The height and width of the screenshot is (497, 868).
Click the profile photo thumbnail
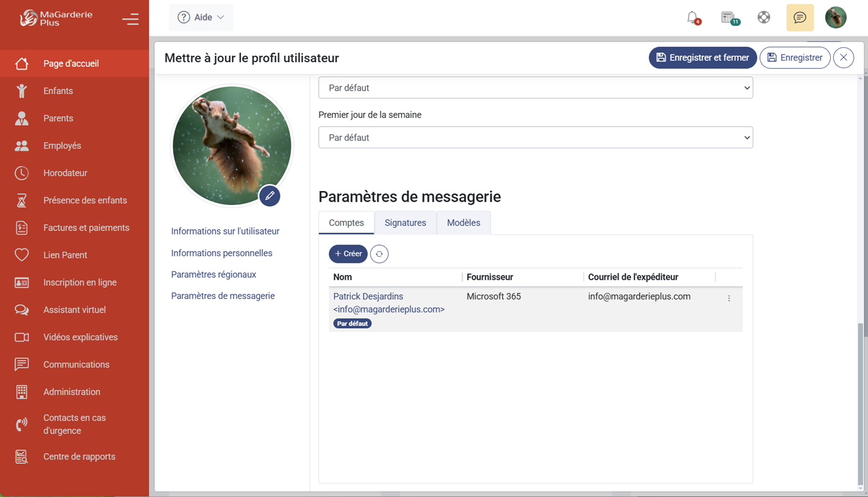pyautogui.click(x=232, y=146)
